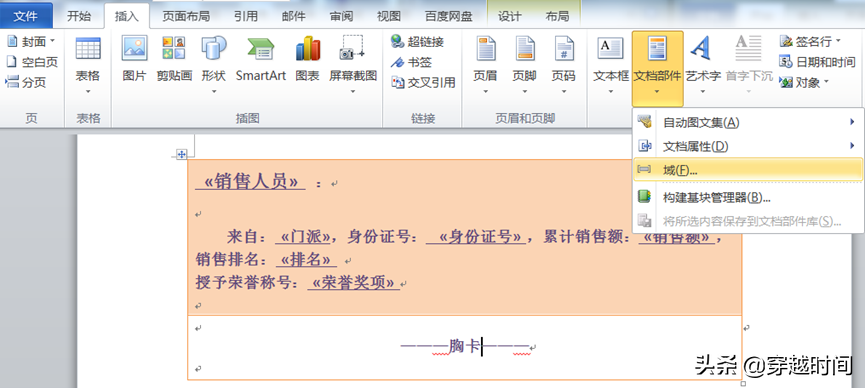
Task: Open the 剪贴画 clip art pane
Action: (x=174, y=59)
